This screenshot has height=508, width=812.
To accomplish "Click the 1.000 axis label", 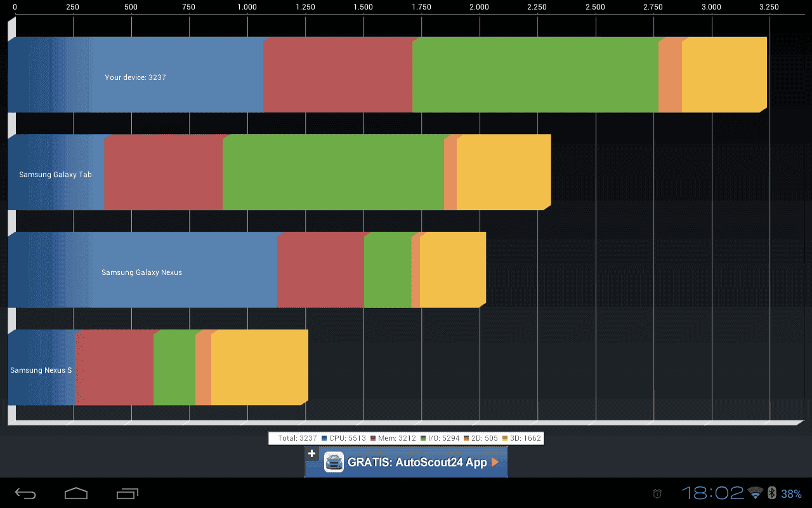I will [x=247, y=7].
